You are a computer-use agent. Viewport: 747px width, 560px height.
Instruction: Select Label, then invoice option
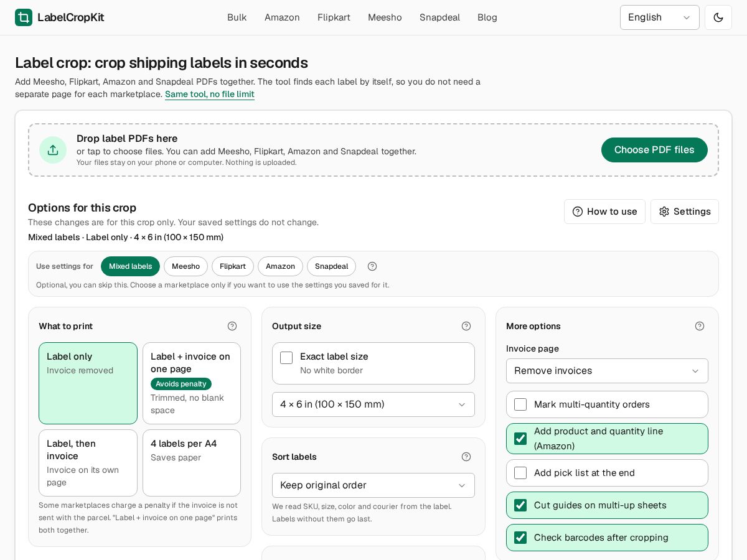(88, 463)
